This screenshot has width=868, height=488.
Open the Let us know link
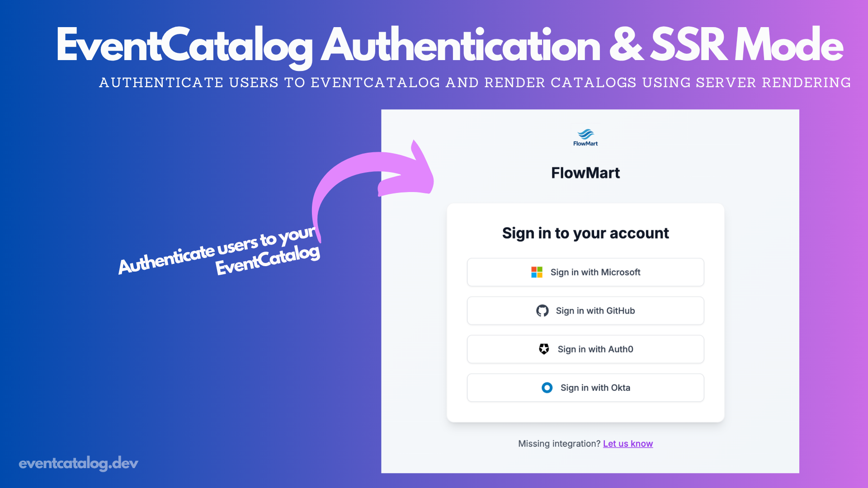coord(628,443)
